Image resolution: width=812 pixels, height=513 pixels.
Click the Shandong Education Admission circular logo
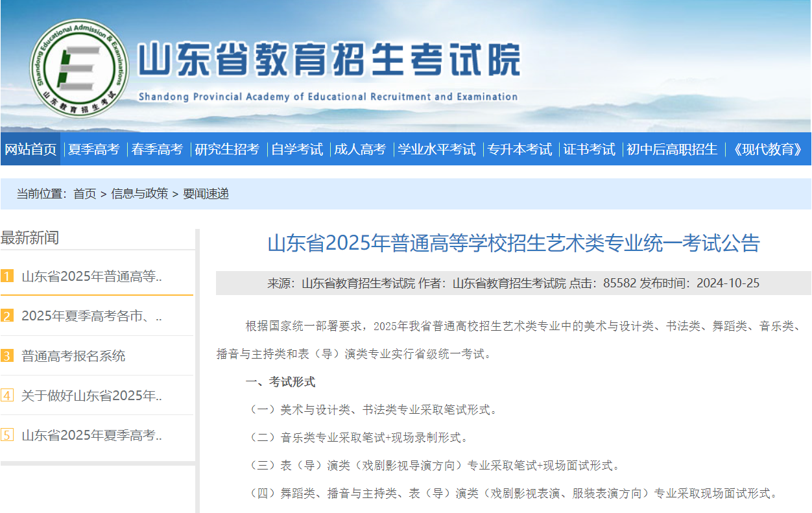78,67
